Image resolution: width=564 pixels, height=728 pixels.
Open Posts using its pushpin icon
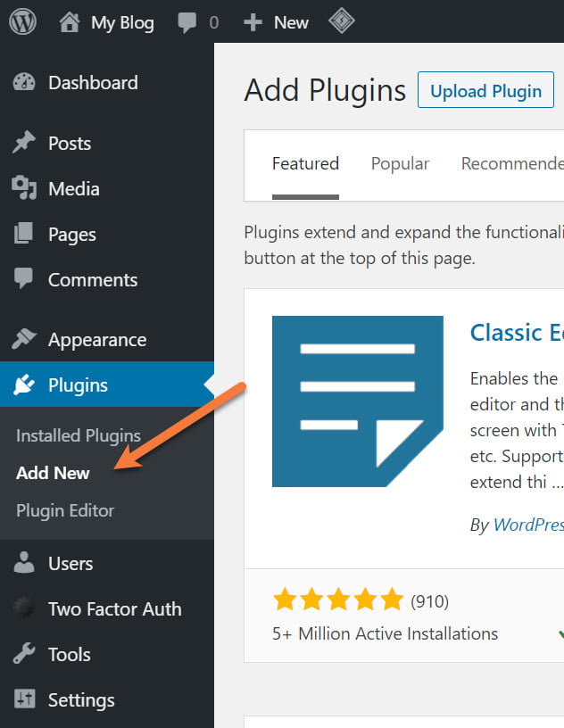pos(25,143)
